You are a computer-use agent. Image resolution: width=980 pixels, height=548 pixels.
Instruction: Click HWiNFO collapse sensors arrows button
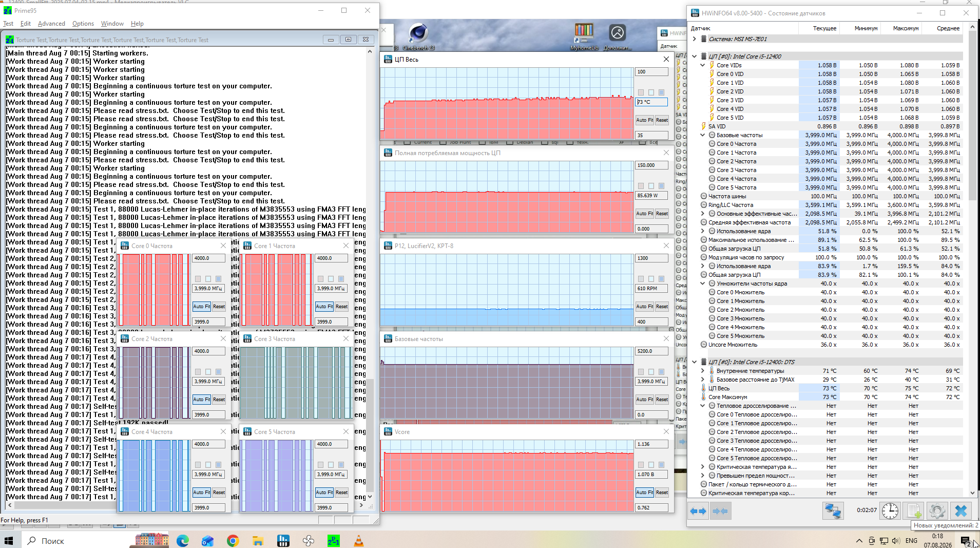(x=720, y=511)
